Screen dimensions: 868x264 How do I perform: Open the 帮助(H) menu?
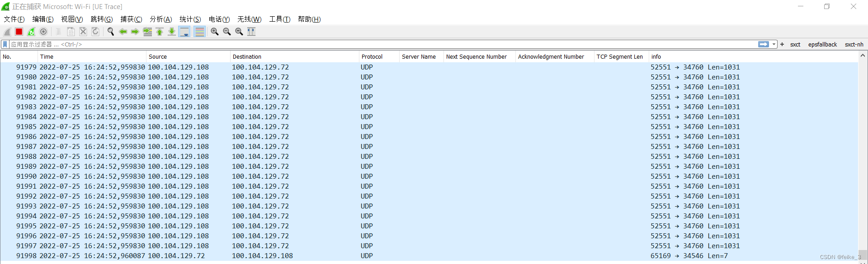tap(309, 19)
